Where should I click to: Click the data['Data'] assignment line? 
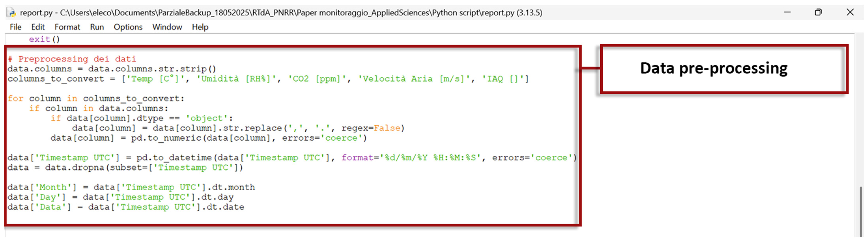click(126, 207)
